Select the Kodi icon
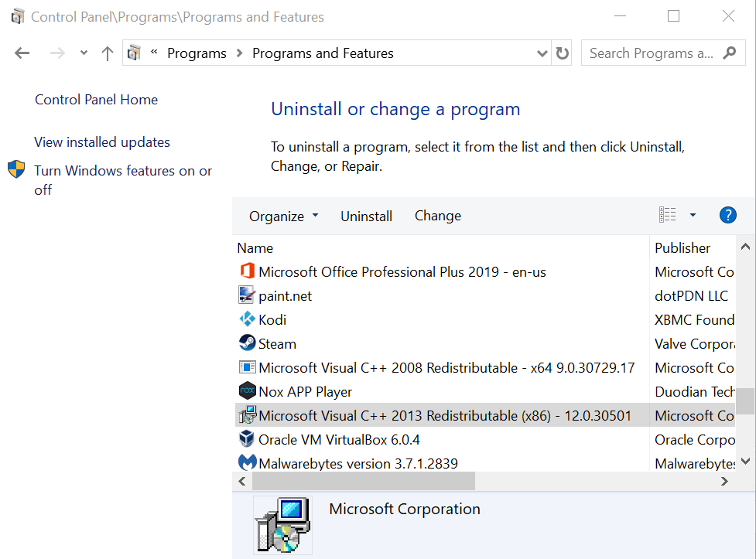The width and height of the screenshot is (756, 559). click(x=248, y=319)
